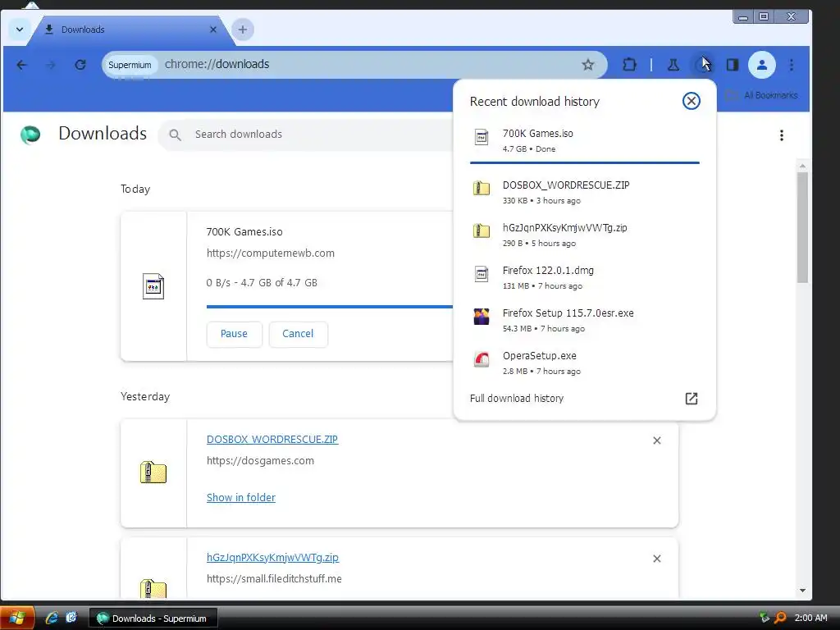Close the Downloads tab
The height and width of the screenshot is (630, 840).
213,30
